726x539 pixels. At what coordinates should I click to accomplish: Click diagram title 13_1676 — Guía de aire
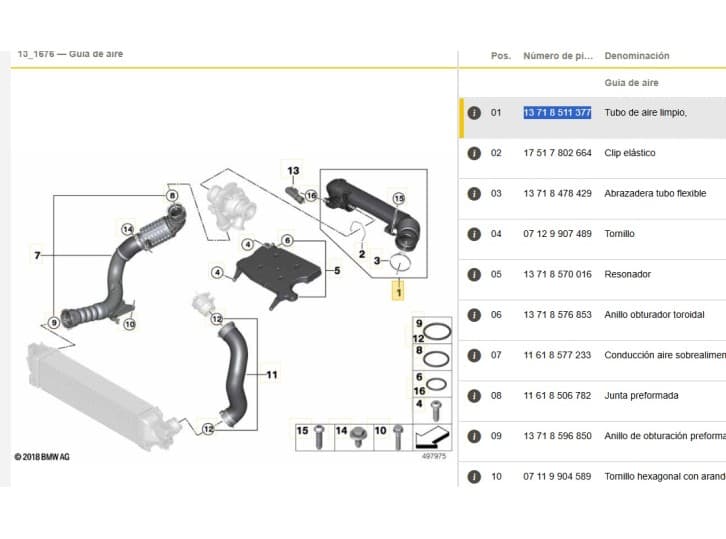pyautogui.click(x=70, y=54)
